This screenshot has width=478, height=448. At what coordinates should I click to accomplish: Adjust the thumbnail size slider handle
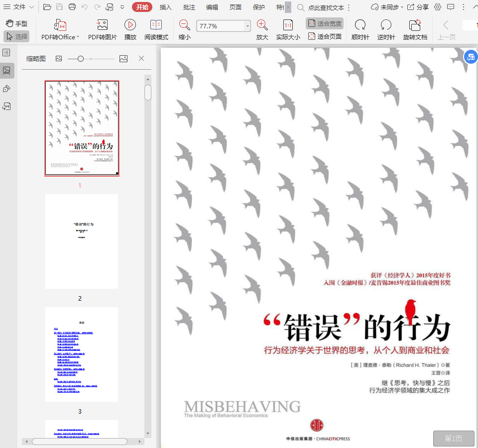pyautogui.click(x=81, y=59)
